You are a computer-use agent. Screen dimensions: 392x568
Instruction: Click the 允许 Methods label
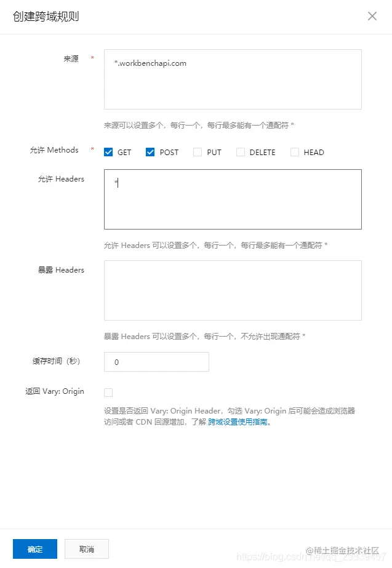click(x=54, y=150)
